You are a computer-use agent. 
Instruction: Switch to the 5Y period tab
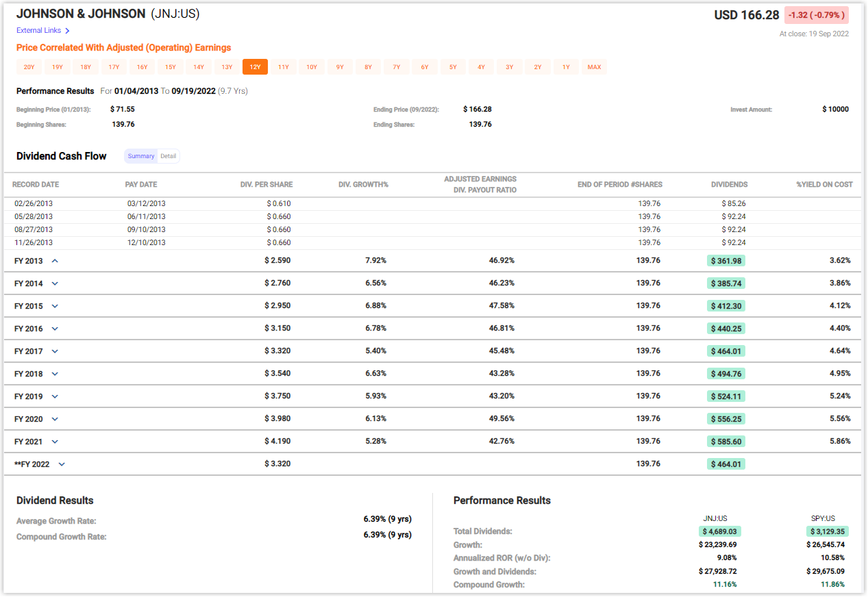coord(453,67)
